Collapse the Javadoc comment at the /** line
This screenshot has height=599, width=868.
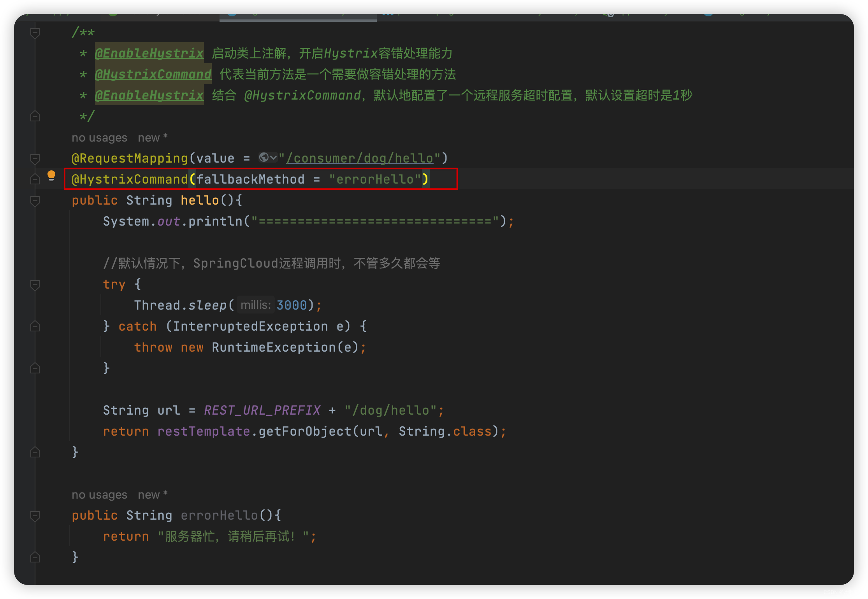[35, 33]
